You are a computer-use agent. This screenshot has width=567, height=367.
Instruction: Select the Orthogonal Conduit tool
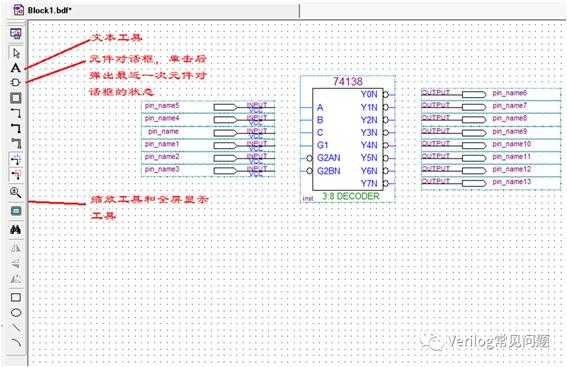[x=16, y=144]
